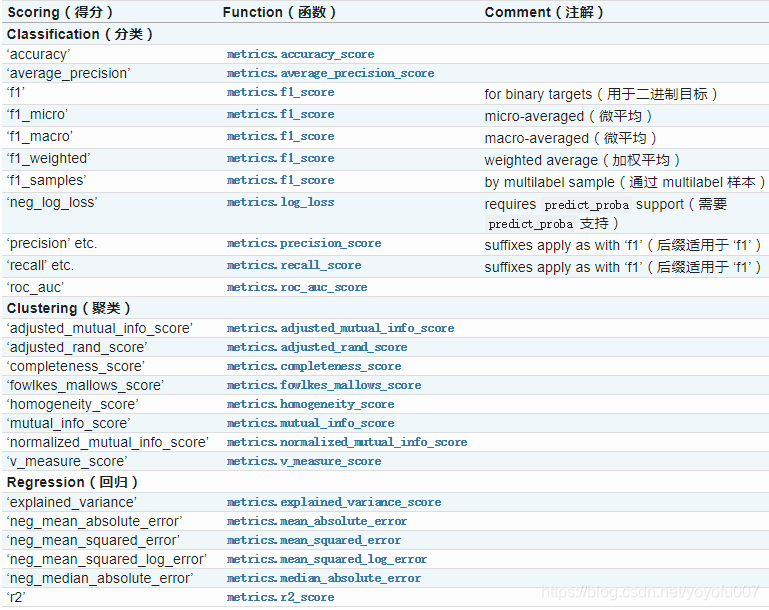Click the Scoring (得分) column header
Viewport: 769px width, 610px height.
pos(60,12)
